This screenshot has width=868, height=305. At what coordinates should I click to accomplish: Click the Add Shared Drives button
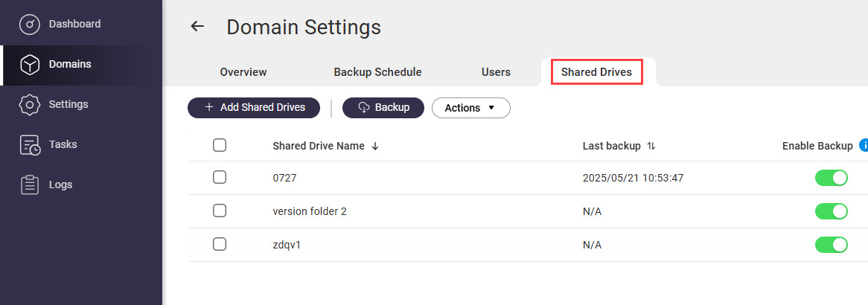coord(254,108)
